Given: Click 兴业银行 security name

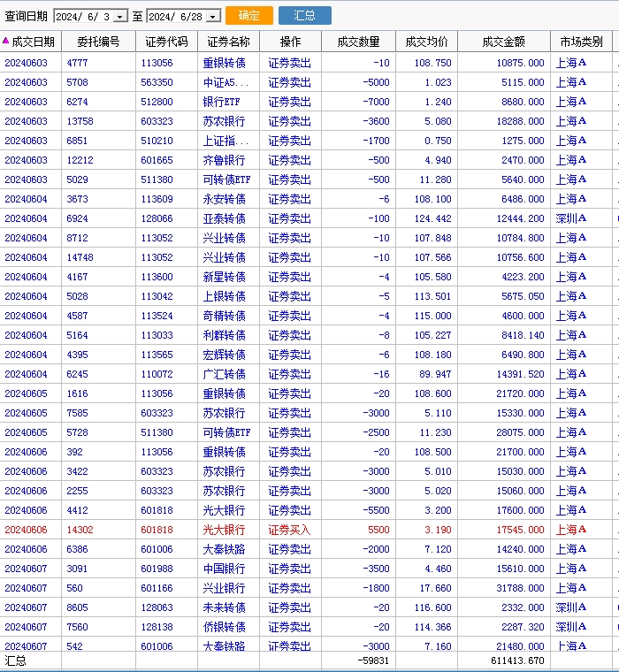Looking at the screenshot, I should pyautogui.click(x=224, y=588).
